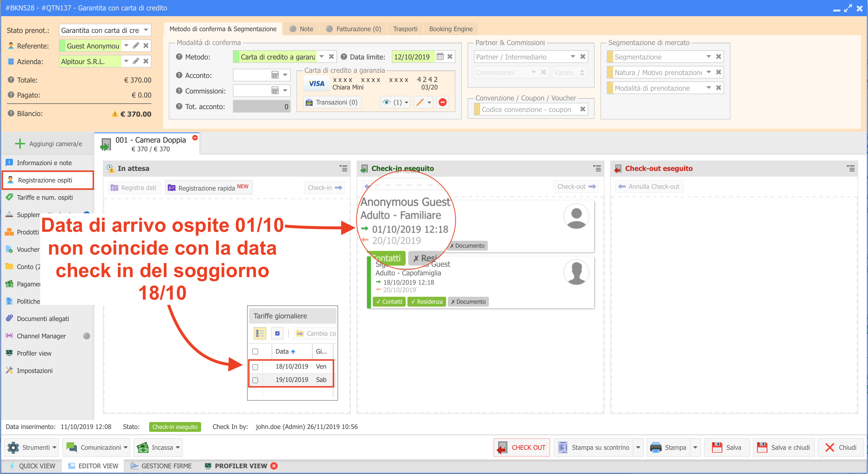Image resolution: width=868 pixels, height=474 pixels.
Task: Clear the Modalità di prenotazione field
Action: pyautogui.click(x=718, y=87)
